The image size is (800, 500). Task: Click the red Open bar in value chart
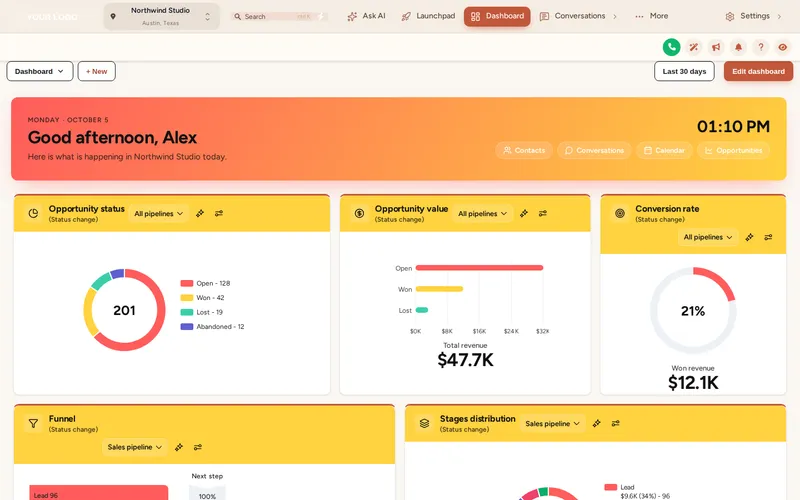pos(479,267)
